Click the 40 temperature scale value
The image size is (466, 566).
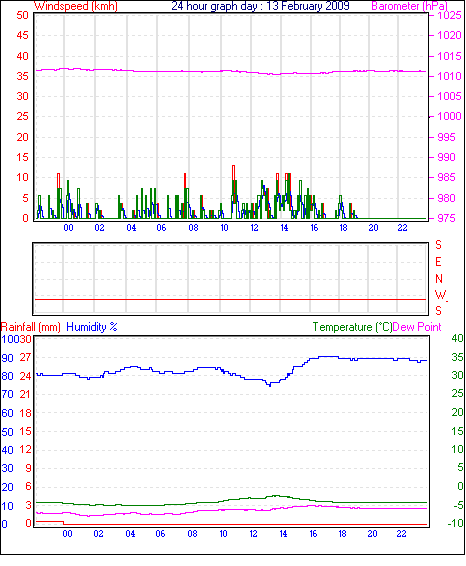click(x=457, y=338)
